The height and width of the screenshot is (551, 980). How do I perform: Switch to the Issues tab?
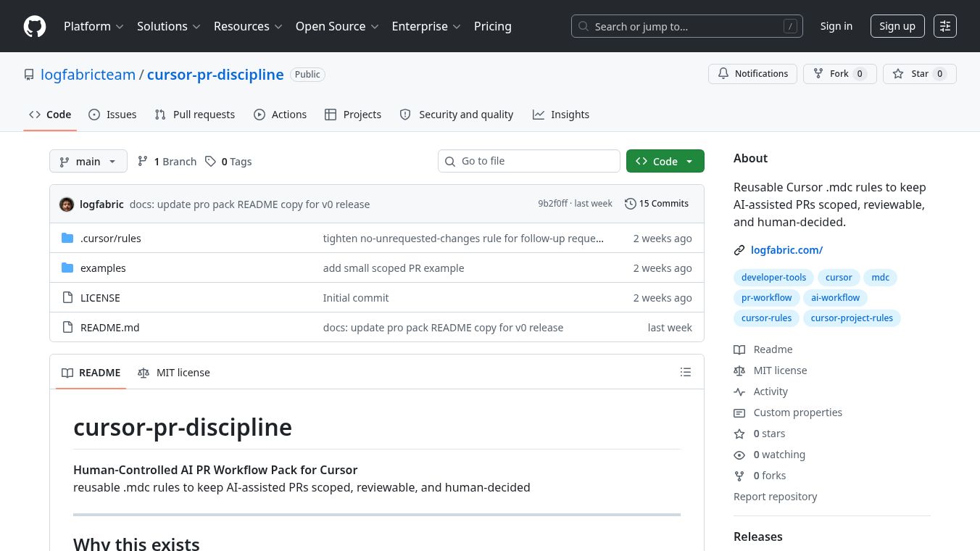click(x=112, y=115)
